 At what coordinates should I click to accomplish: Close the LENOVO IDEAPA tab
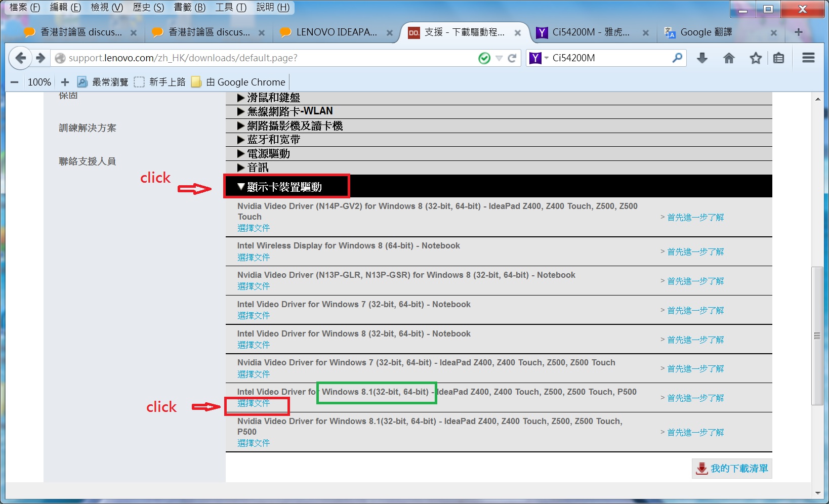[x=390, y=33]
